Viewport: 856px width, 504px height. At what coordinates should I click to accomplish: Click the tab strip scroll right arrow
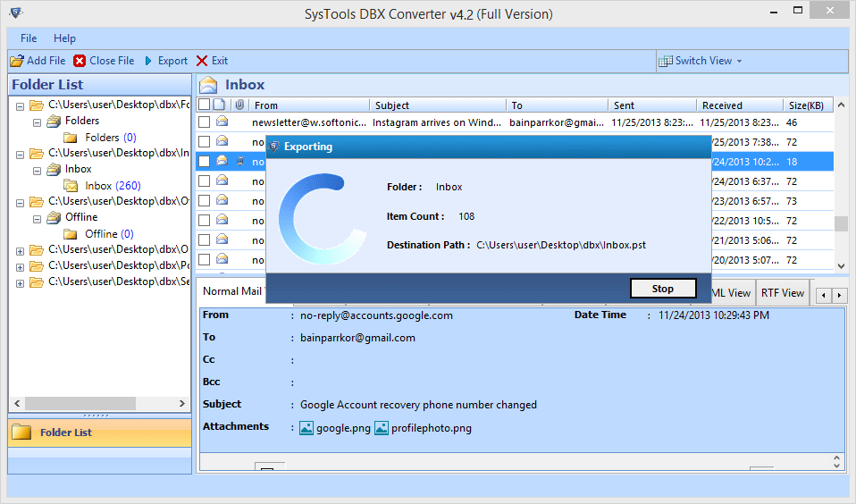point(839,296)
